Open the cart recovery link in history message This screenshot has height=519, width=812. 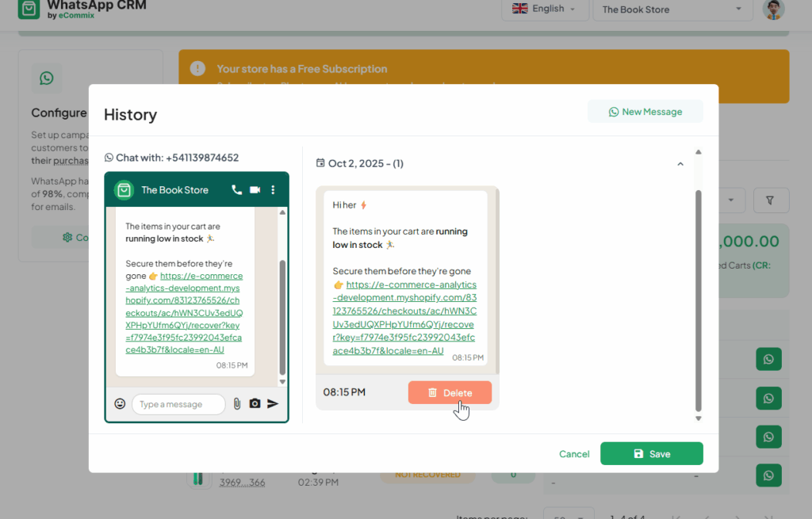coord(404,317)
